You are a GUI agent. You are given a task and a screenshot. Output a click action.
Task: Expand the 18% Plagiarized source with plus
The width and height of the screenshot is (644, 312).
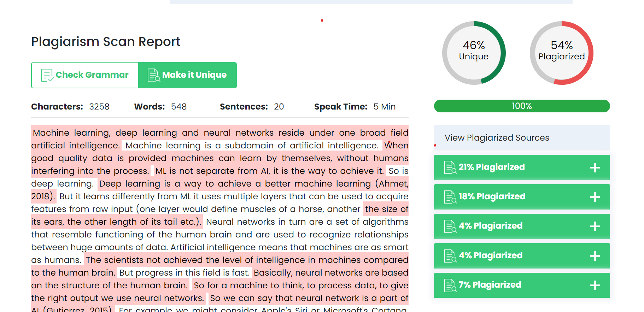[595, 197]
